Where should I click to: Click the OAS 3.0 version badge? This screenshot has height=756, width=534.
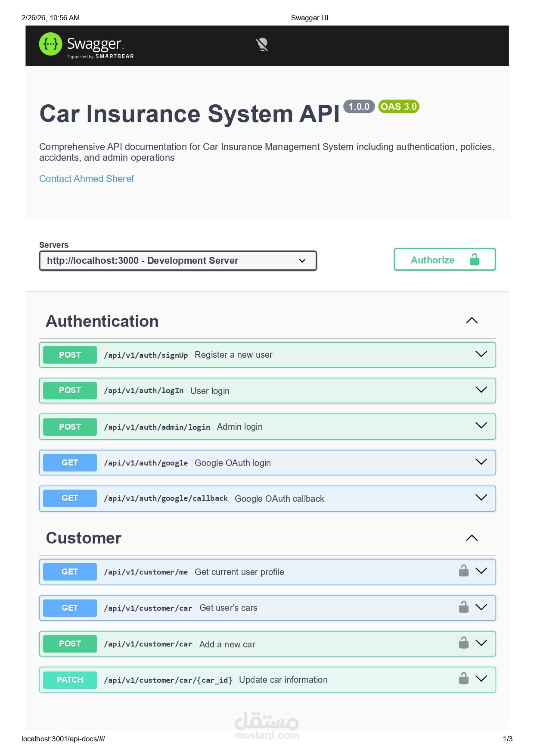point(398,106)
